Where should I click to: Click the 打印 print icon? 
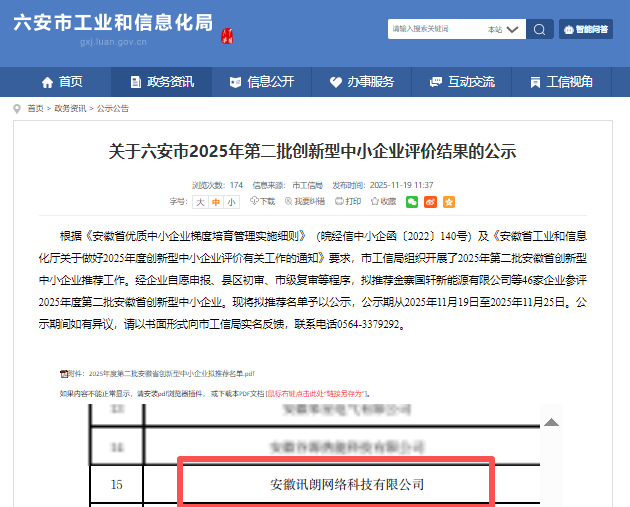pyautogui.click(x=339, y=202)
